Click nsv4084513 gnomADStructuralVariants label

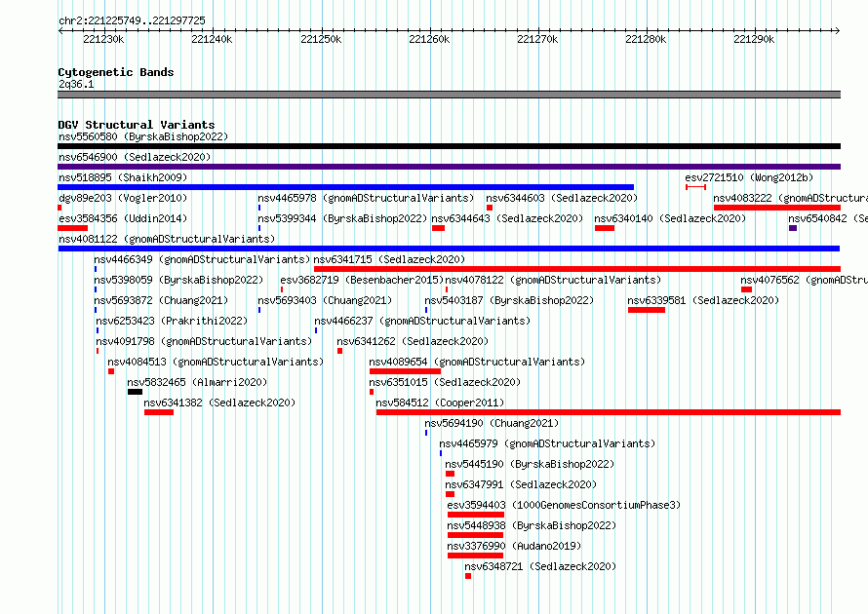(x=216, y=362)
